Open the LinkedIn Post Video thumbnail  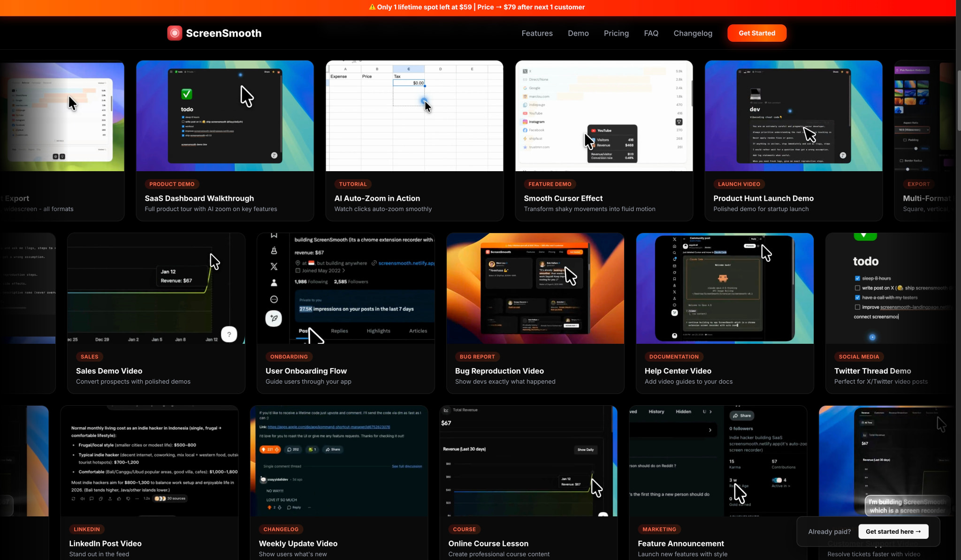coord(149,461)
